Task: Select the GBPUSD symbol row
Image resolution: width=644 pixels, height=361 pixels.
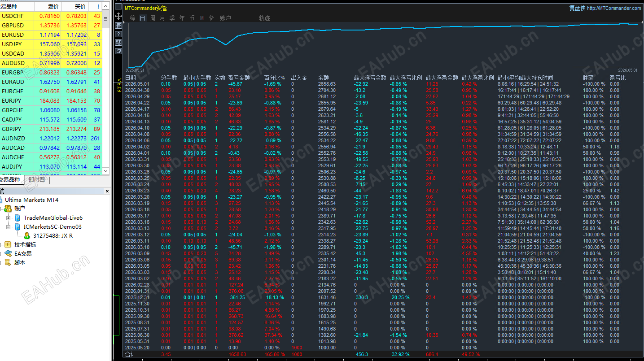Action: (51, 25)
